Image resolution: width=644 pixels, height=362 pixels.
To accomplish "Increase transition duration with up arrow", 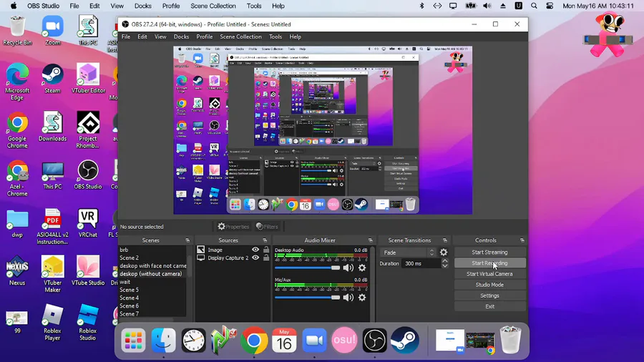I will click(445, 261).
